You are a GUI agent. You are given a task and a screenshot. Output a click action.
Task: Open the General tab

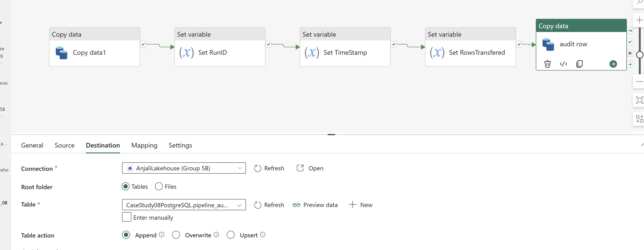click(32, 145)
